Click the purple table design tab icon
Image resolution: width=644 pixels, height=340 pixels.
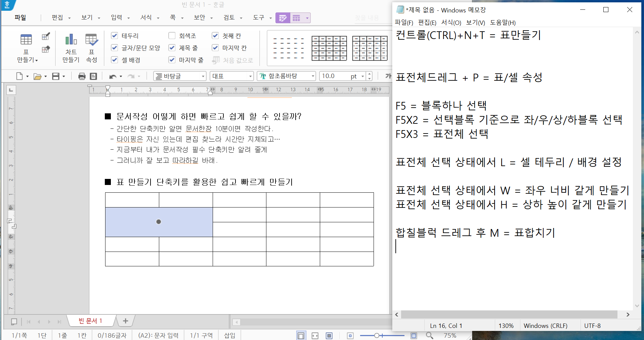pyautogui.click(x=283, y=18)
